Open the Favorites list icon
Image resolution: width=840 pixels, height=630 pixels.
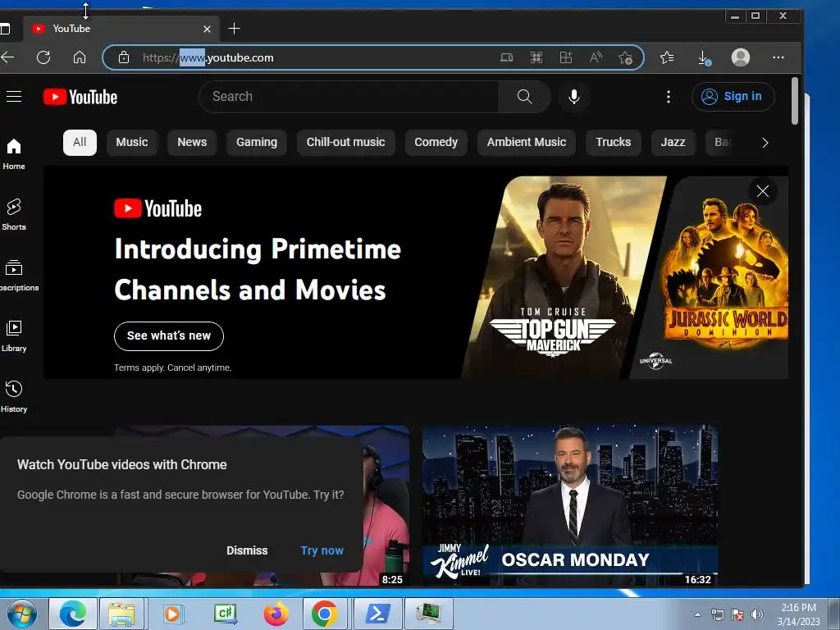click(x=667, y=57)
